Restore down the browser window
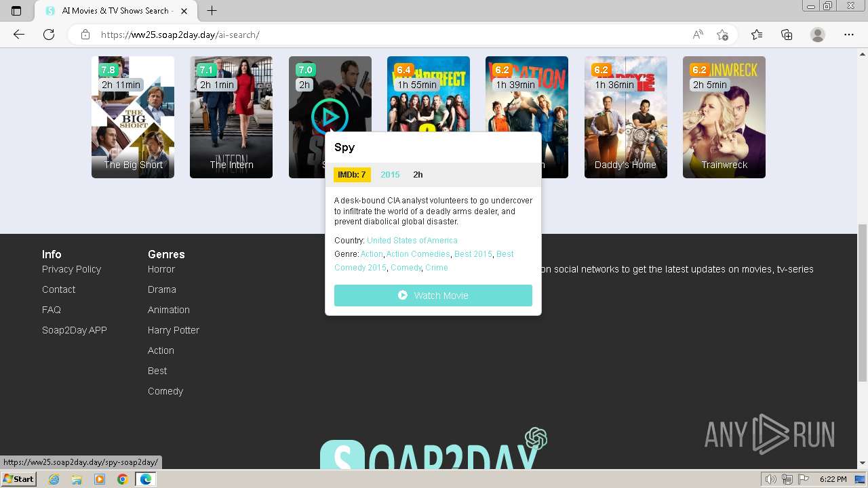Image resolution: width=868 pixels, height=488 pixels. click(x=827, y=6)
